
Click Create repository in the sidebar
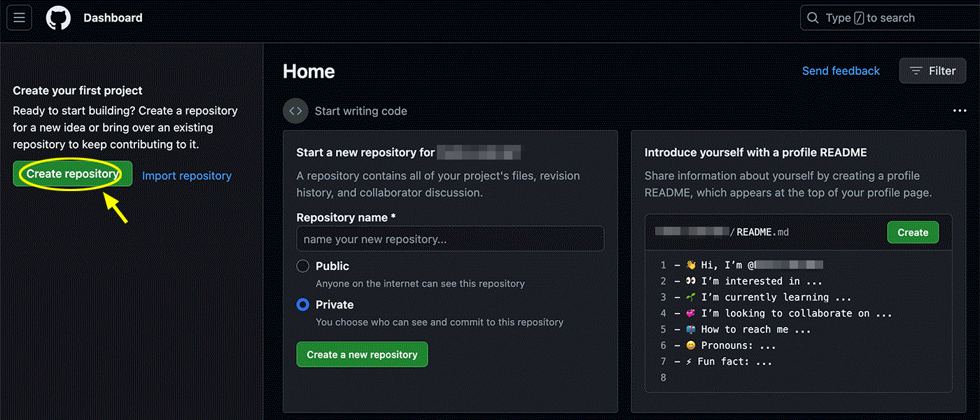click(73, 174)
